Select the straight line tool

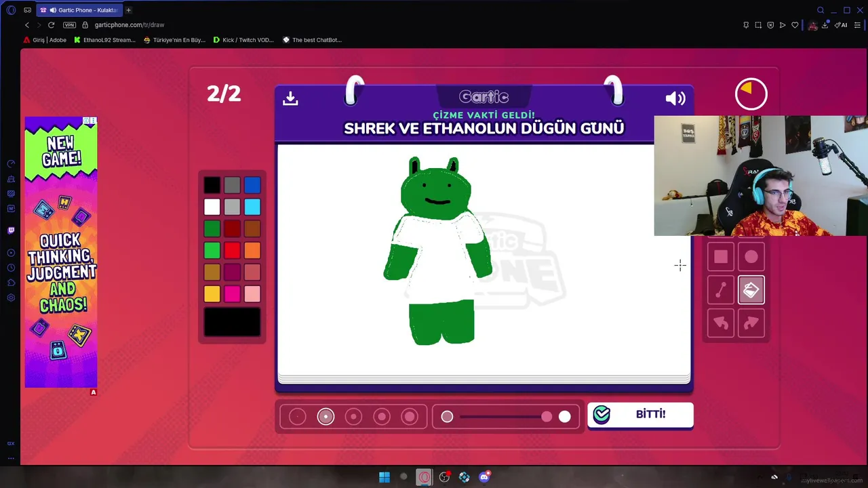721,290
